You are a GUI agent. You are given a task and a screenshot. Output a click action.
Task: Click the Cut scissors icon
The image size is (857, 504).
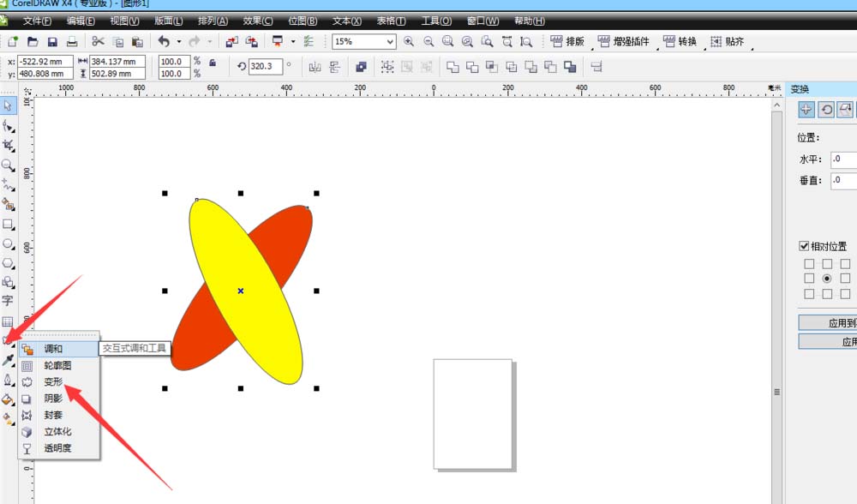coord(98,41)
